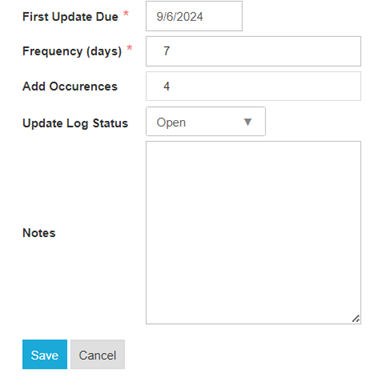This screenshot has height=383, width=384.
Task: Click the Update Log Status label
Action: [75, 123]
